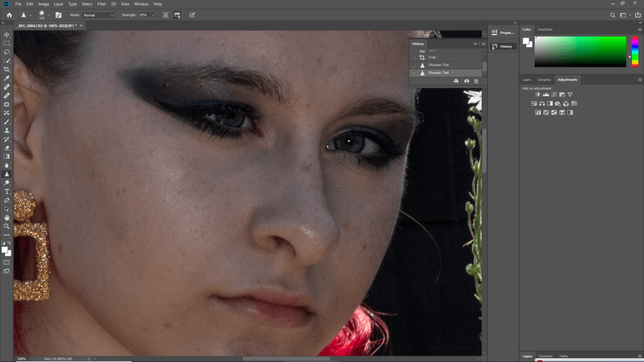Create new snapshot in History panel
Image resolution: width=644 pixels, height=362 pixels.
click(466, 81)
